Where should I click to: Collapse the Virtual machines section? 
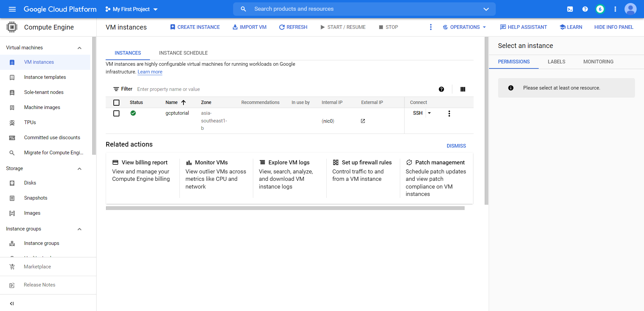[x=79, y=48]
